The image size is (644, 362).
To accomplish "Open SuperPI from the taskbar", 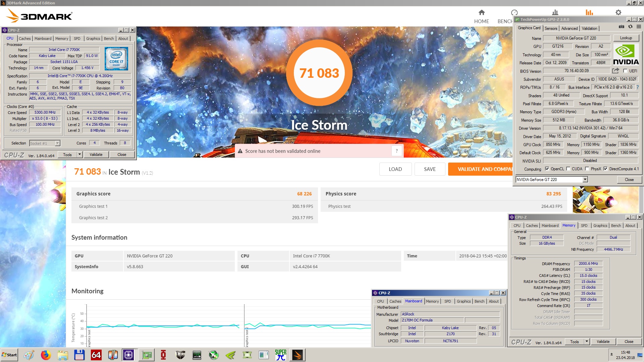I will (x=281, y=355).
